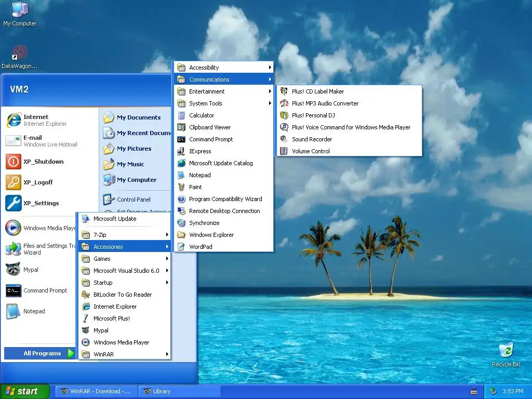Expand the WinRAR program folder
The height and width of the screenshot is (399, 532).
point(125,354)
